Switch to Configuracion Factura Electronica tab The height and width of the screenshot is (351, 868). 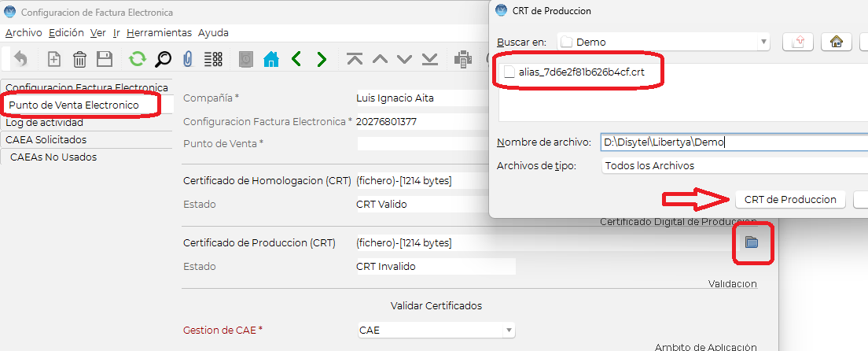[x=87, y=87]
